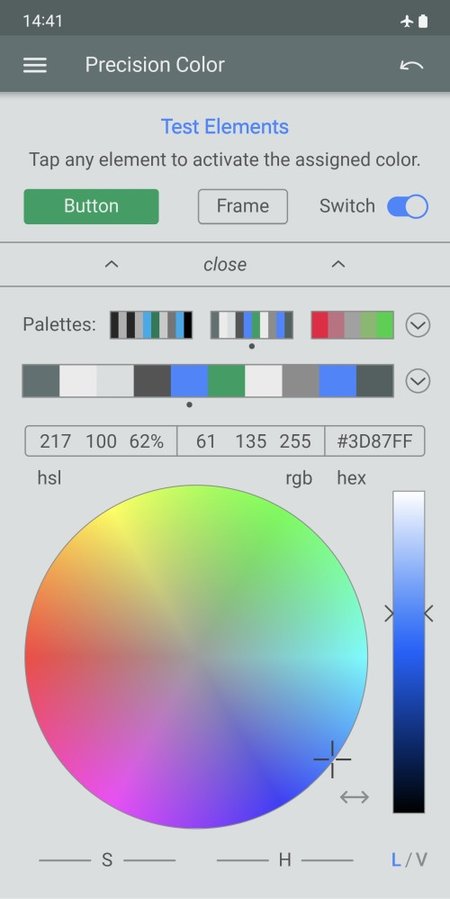Expand the color swatch strip chevron
The height and width of the screenshot is (899, 450).
click(418, 381)
